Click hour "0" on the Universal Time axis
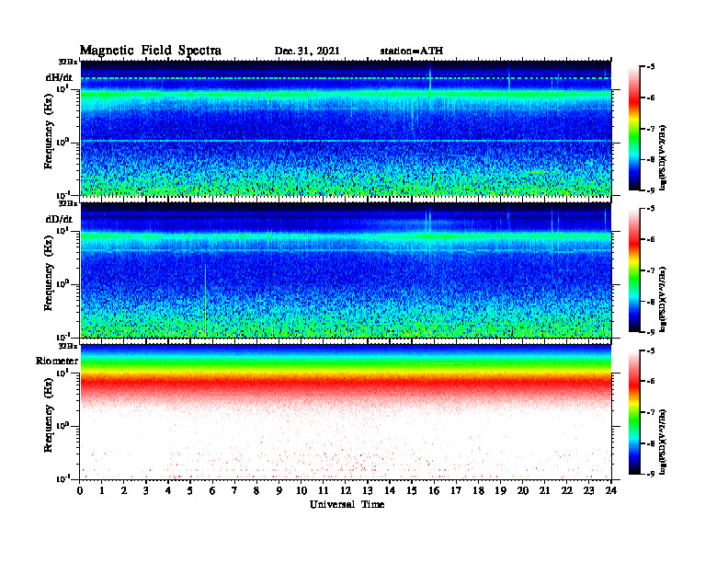 80,491
